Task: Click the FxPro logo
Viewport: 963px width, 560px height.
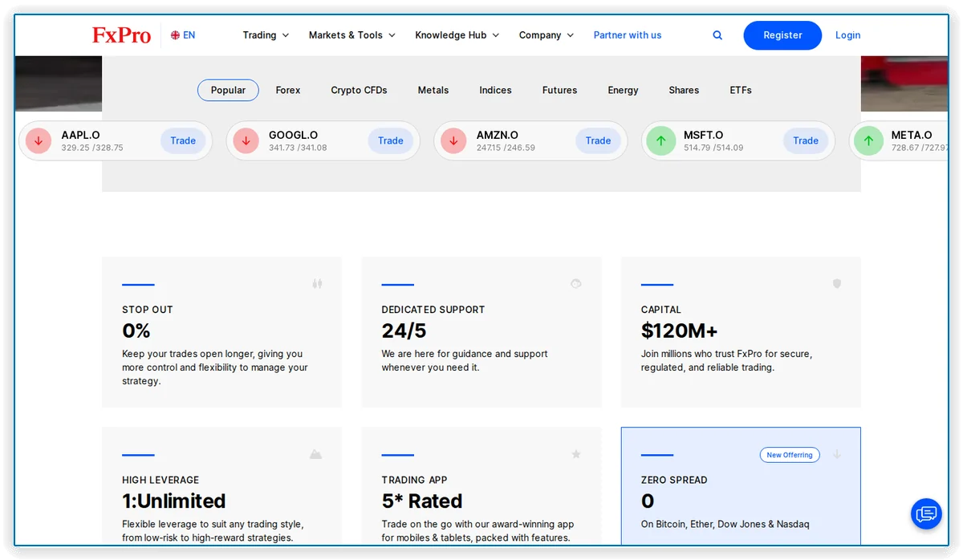Action: tap(121, 35)
